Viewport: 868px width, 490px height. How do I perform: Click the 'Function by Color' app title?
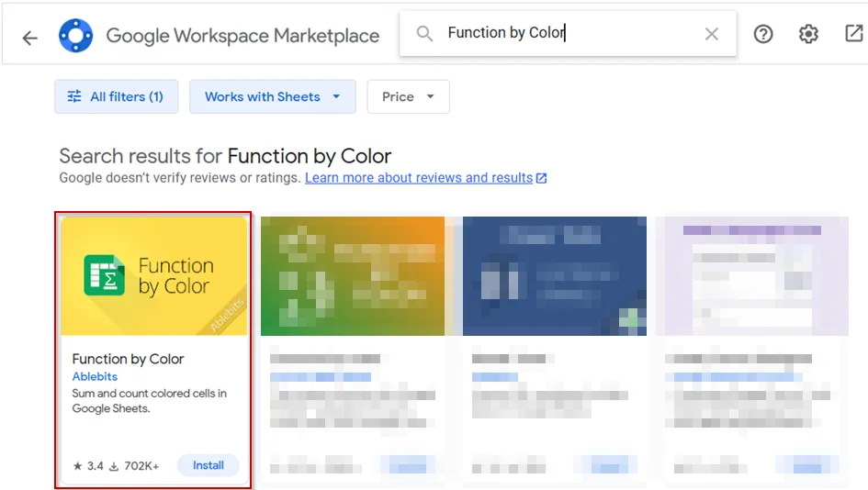click(128, 359)
